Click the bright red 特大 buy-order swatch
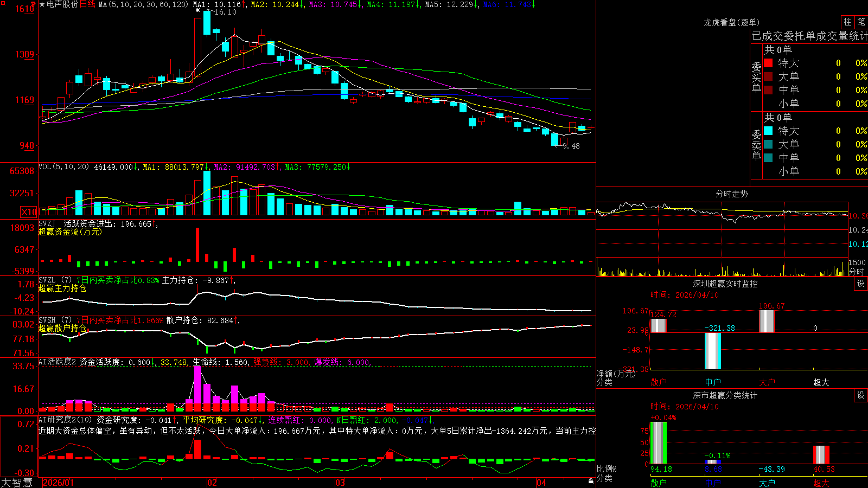868x488 pixels. 768,63
